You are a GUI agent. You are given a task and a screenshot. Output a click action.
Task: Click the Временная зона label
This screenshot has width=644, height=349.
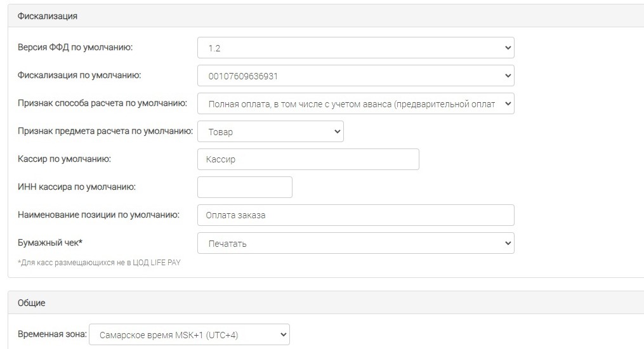52,334
